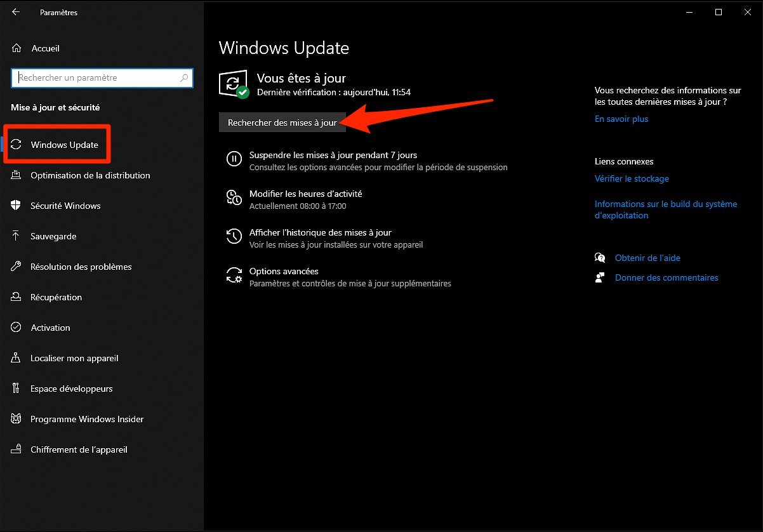Show Afficher l'historique des mises à jour
Image resolution: width=763 pixels, height=532 pixels.
click(321, 232)
